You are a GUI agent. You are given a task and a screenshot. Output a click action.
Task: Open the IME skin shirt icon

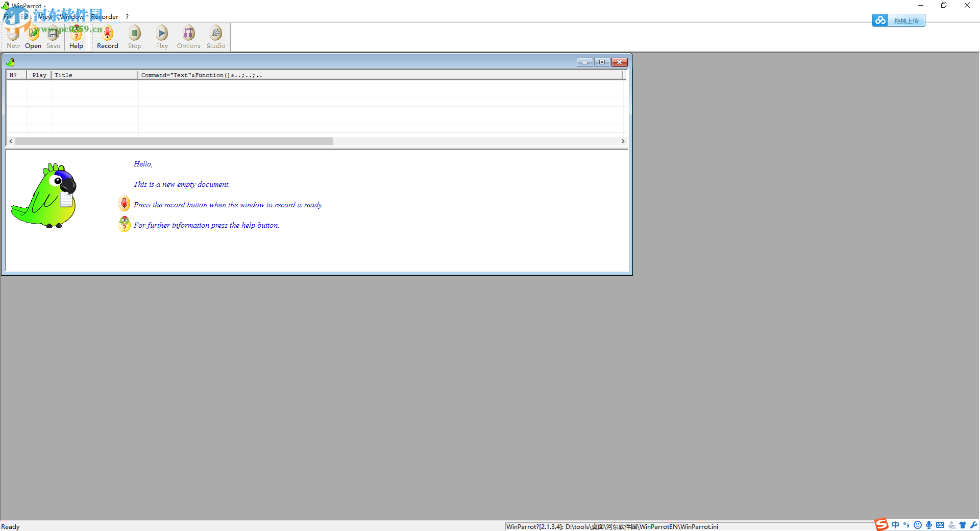(963, 525)
